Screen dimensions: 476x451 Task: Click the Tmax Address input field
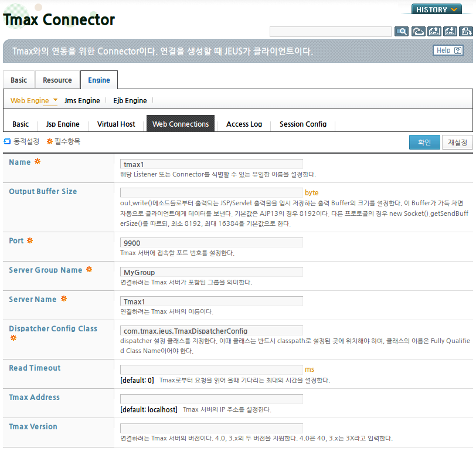pyautogui.click(x=212, y=399)
